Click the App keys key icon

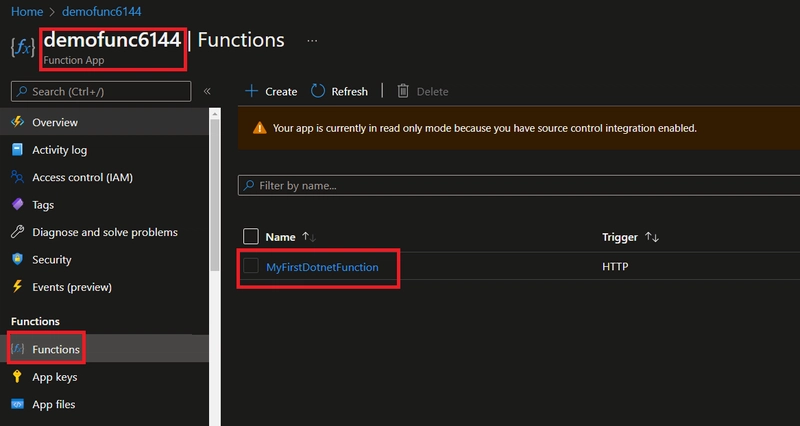tap(16, 377)
